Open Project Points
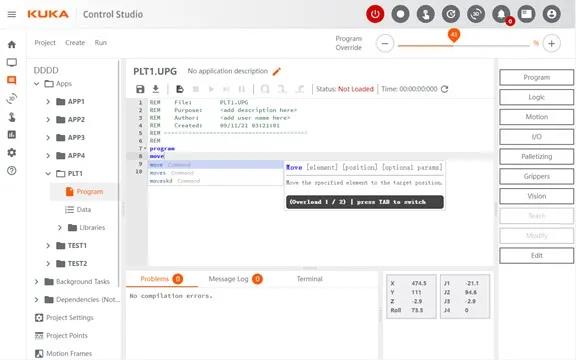The height and width of the screenshot is (360, 576). tap(61, 335)
